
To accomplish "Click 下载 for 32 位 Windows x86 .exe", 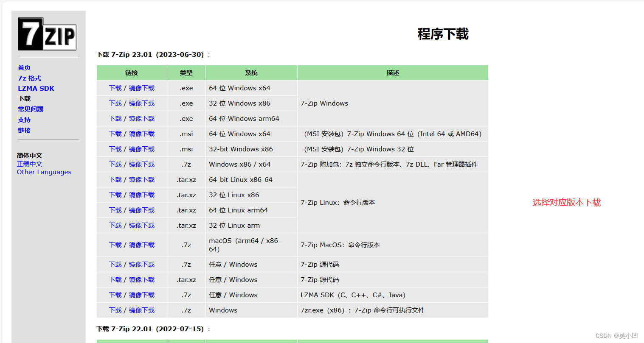I will coord(115,103).
